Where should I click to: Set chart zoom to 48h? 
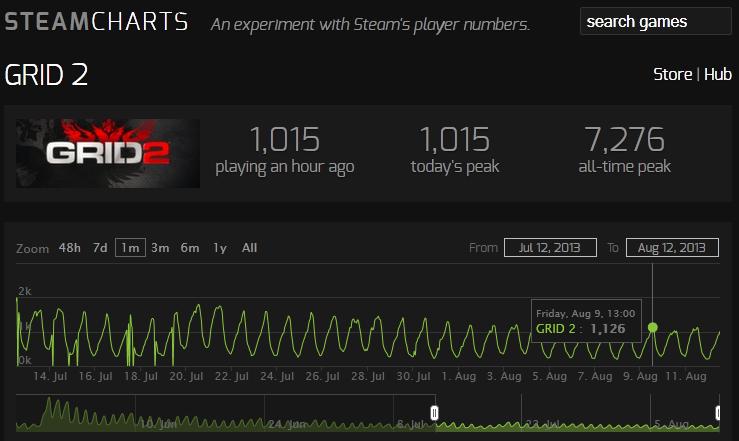[x=70, y=248]
